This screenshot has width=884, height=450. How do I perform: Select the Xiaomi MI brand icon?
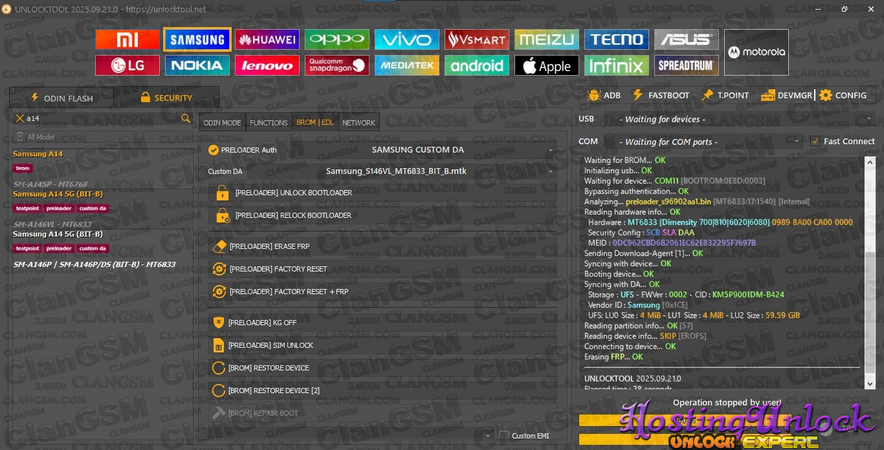coord(127,40)
